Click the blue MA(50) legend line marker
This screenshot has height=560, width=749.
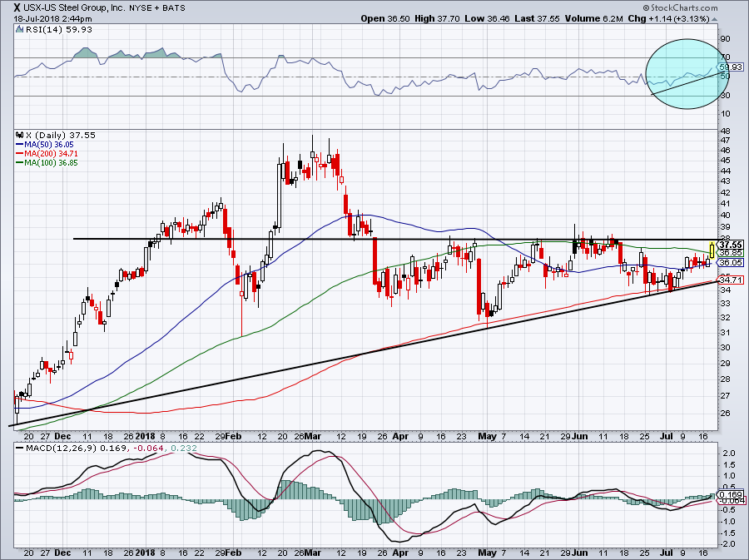click(x=20, y=145)
